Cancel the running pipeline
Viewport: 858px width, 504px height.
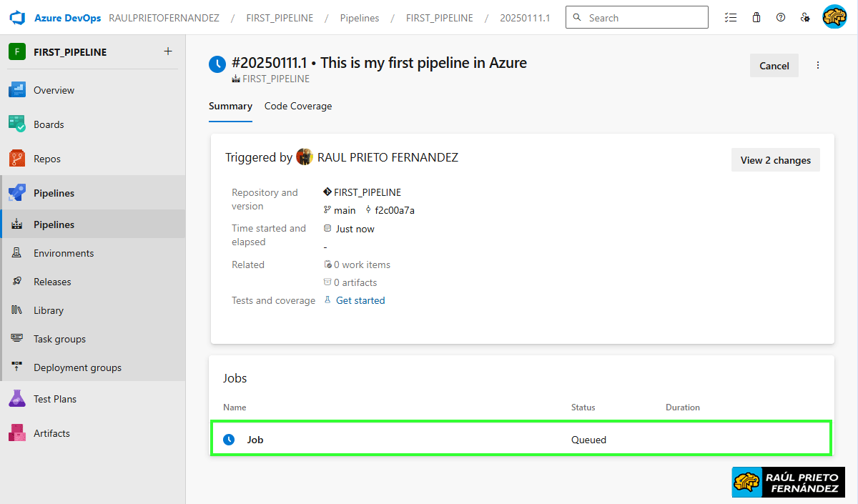774,66
